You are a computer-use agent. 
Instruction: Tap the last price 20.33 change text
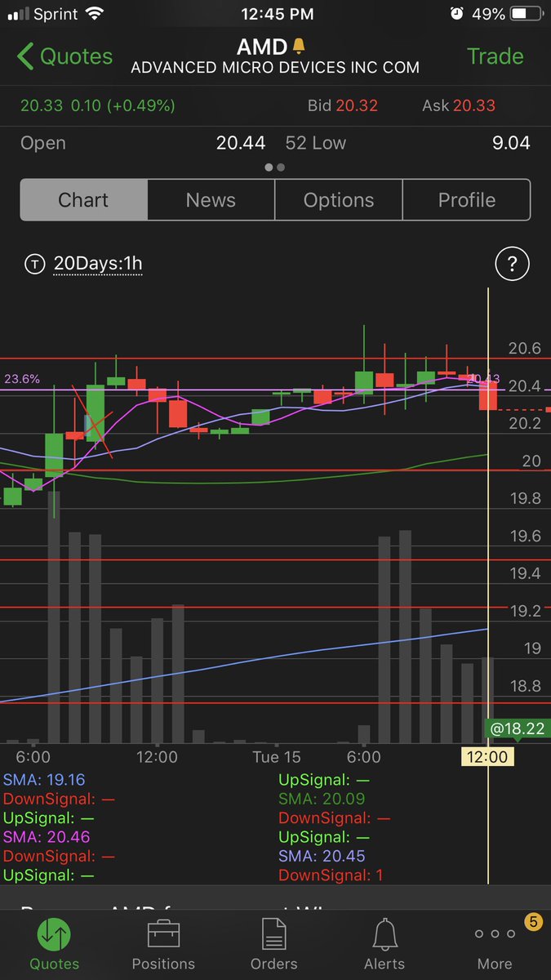point(98,105)
